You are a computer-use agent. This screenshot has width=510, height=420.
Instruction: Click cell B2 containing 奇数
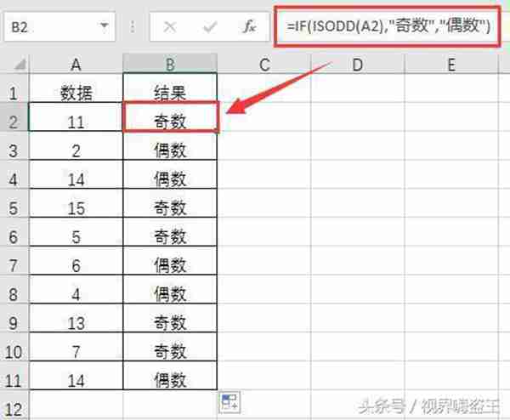point(170,116)
